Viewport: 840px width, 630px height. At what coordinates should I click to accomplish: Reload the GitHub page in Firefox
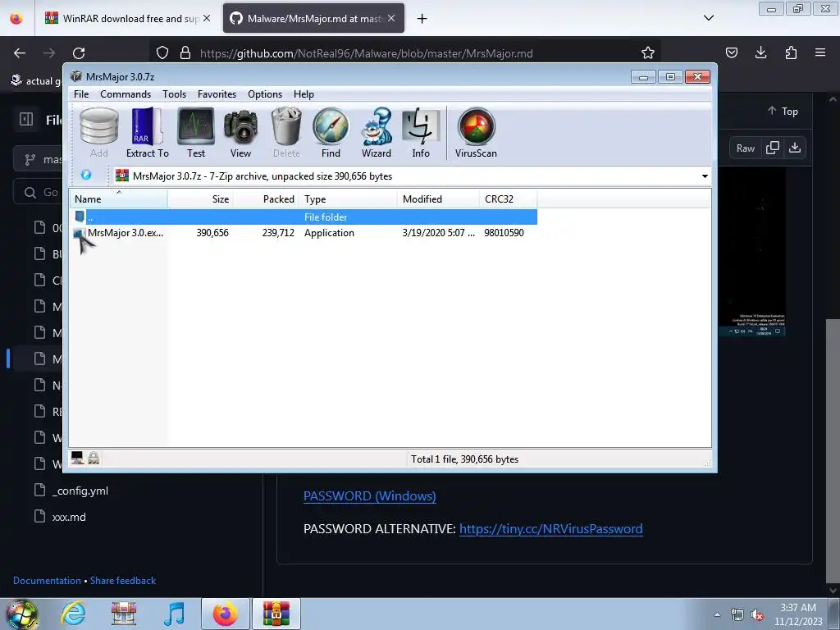click(79, 53)
